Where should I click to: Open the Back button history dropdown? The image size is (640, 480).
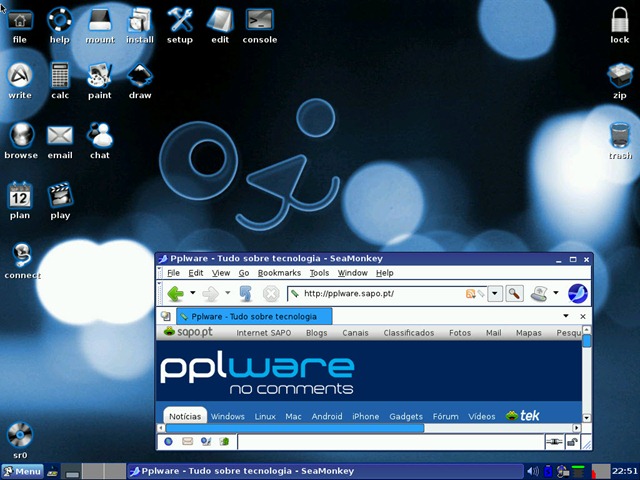coord(193,293)
